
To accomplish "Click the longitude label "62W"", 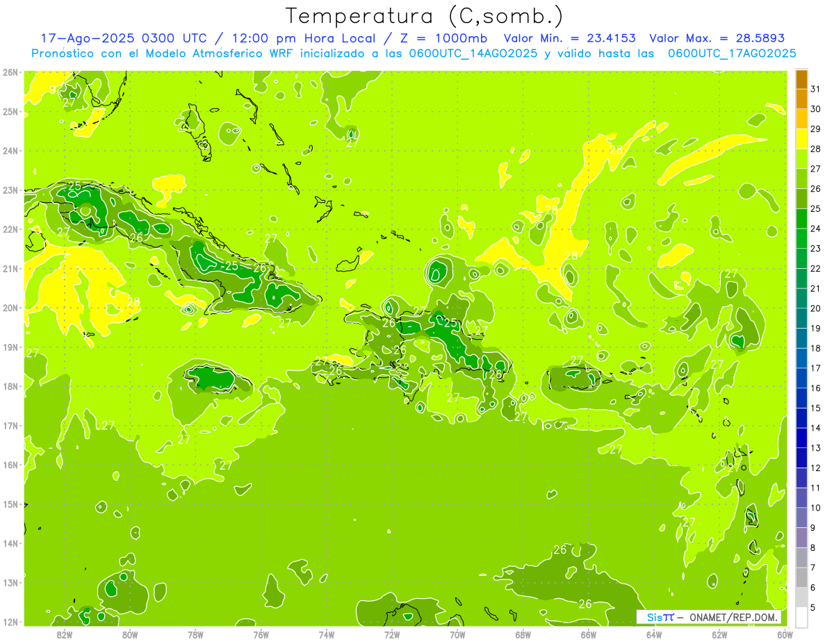I will click(x=719, y=635).
